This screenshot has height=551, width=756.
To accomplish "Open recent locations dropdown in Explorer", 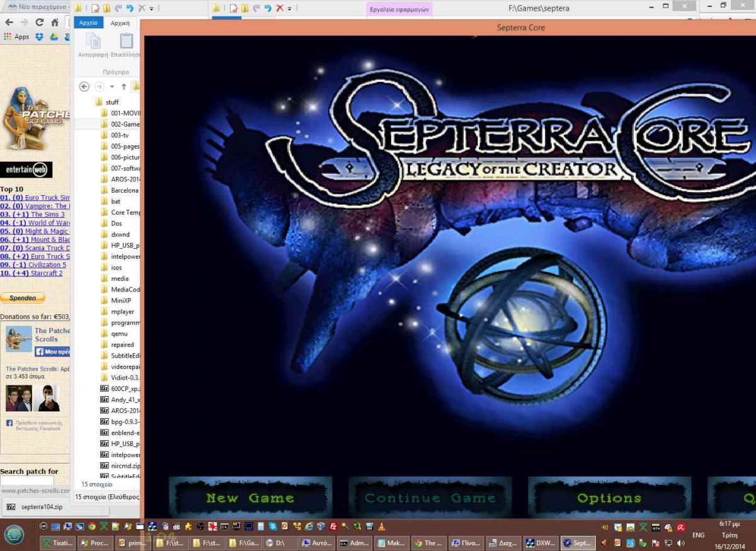I will click(x=112, y=86).
